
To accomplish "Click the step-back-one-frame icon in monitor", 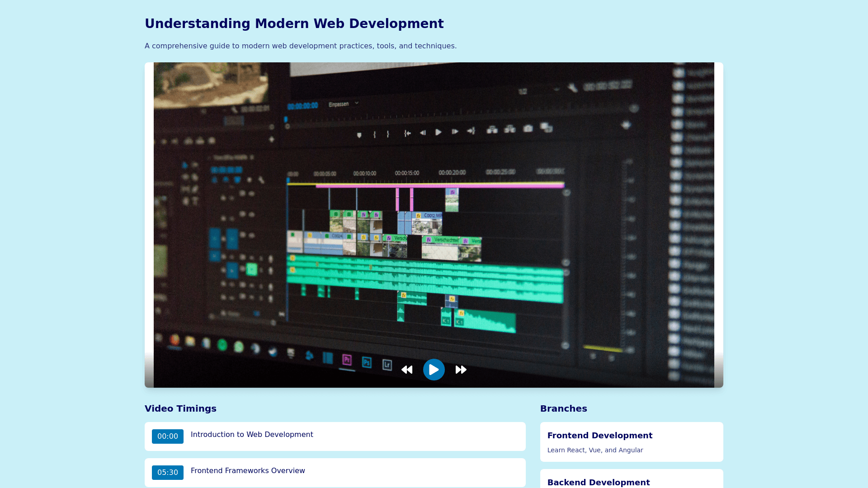I will [x=423, y=132].
